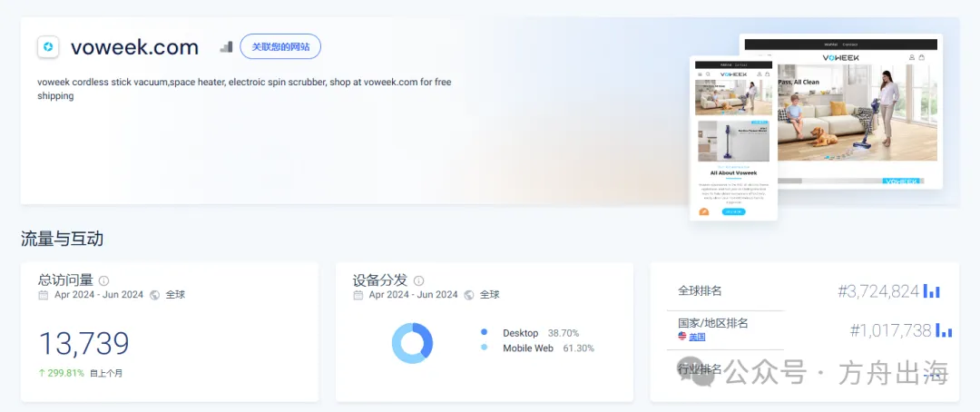Click calendar icon in 设备分发 card
Screen dimensions: 980x412
click(x=358, y=295)
